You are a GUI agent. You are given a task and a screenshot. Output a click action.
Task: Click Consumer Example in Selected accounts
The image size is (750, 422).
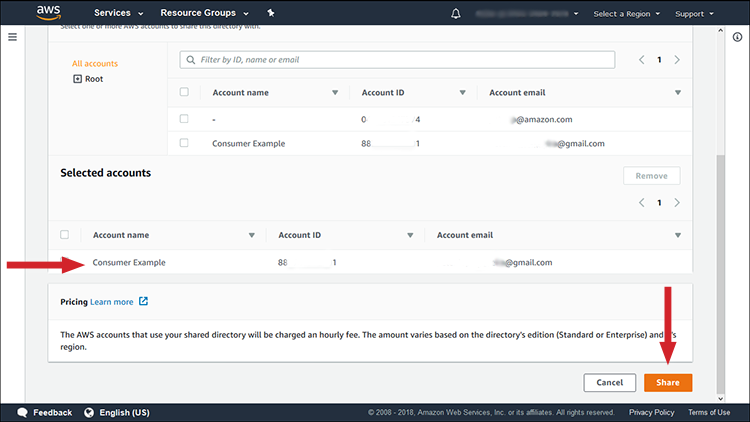pos(129,262)
